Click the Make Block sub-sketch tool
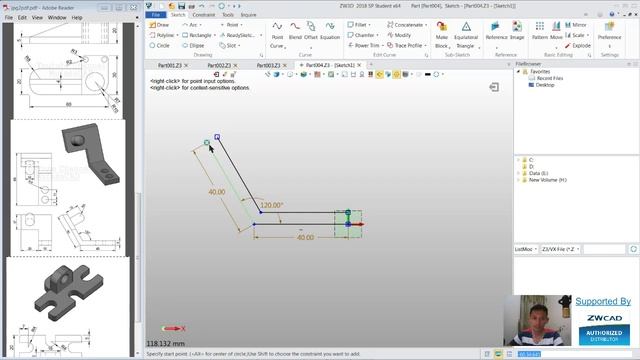This screenshot has height=360, width=640. click(442, 36)
